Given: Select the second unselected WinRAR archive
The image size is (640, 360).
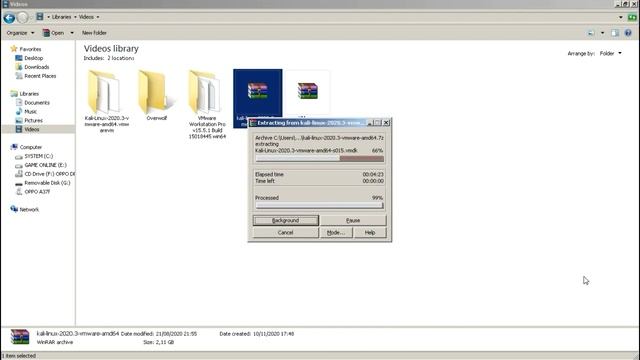Looking at the screenshot, I should tap(307, 92).
